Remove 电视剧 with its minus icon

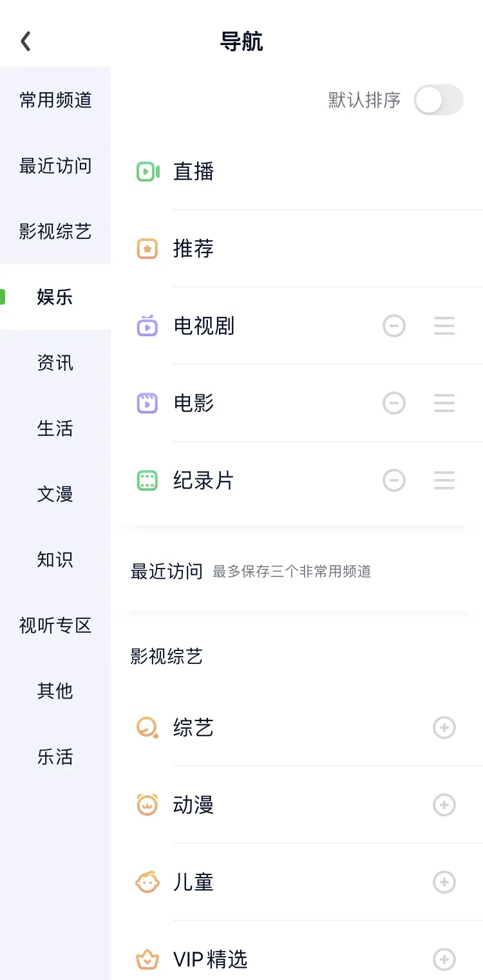point(394,326)
